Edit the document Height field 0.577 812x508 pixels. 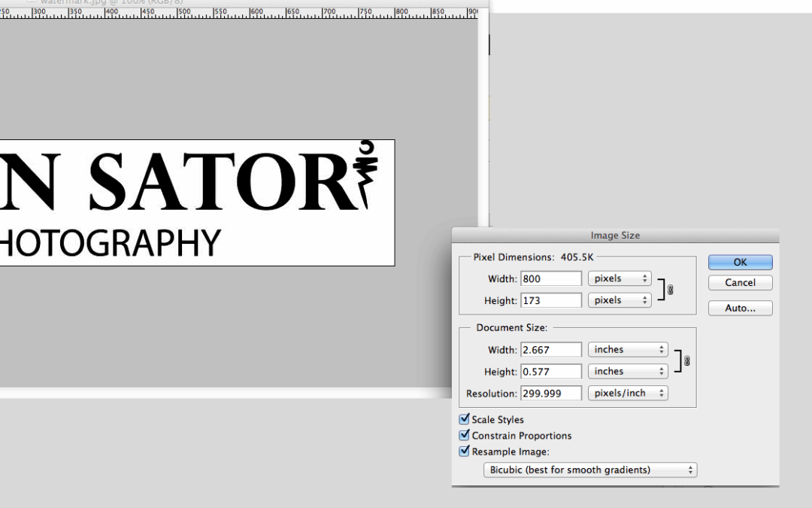pos(551,372)
